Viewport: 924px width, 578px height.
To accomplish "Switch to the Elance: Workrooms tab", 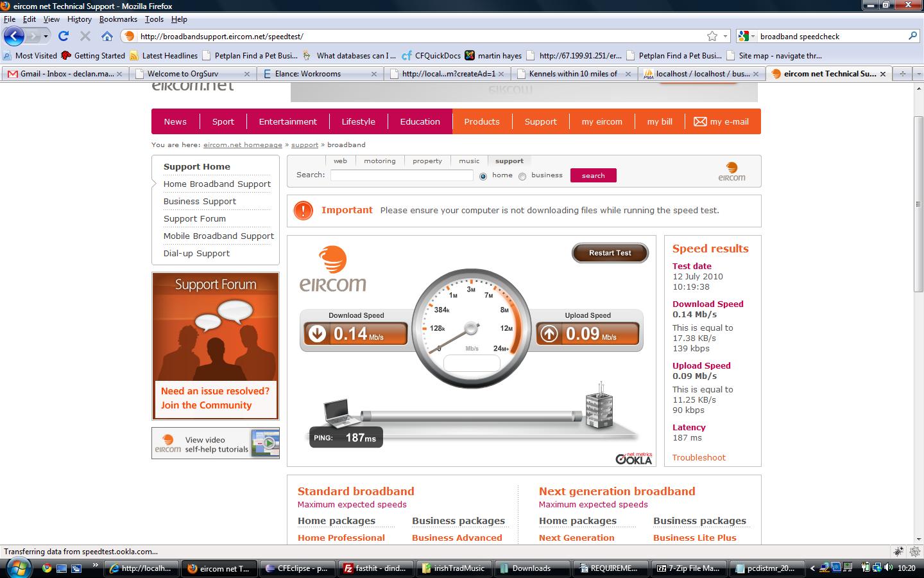I will tap(320, 73).
